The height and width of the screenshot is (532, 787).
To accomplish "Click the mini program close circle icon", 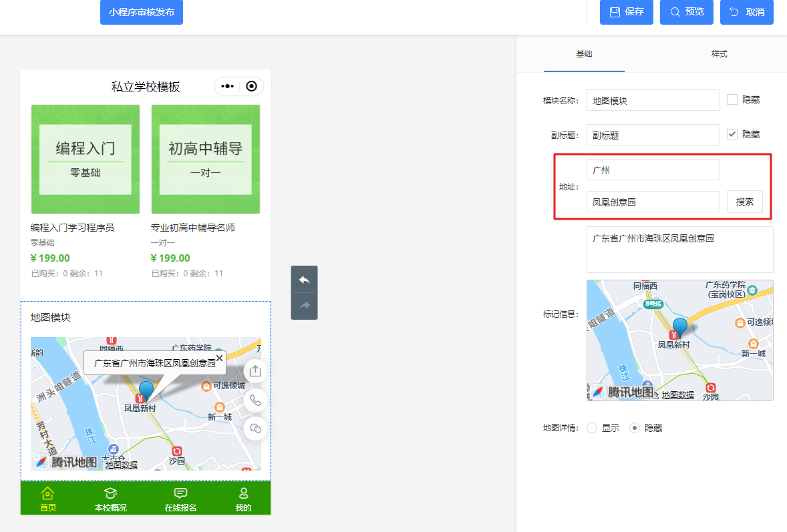I will [x=251, y=86].
